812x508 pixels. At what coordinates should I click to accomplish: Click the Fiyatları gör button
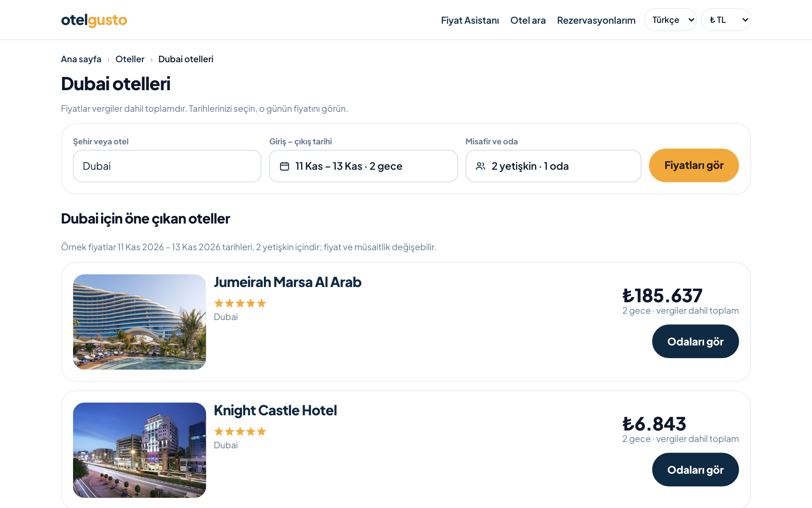[694, 166]
